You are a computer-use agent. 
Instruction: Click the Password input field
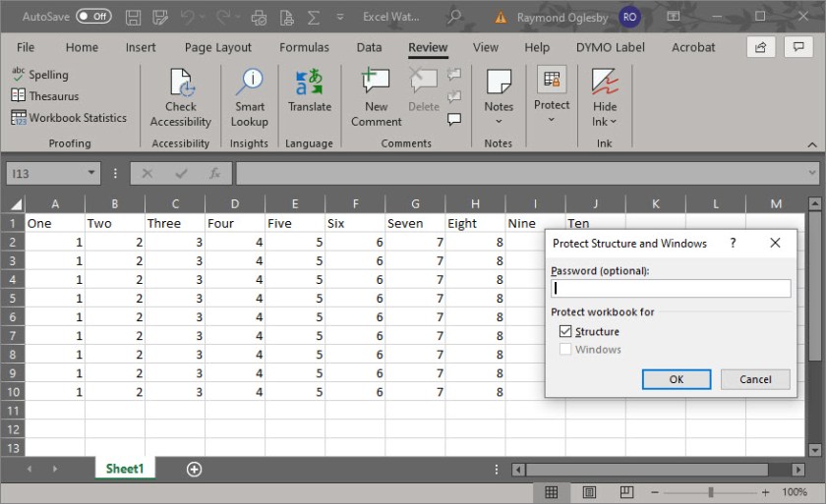click(671, 288)
